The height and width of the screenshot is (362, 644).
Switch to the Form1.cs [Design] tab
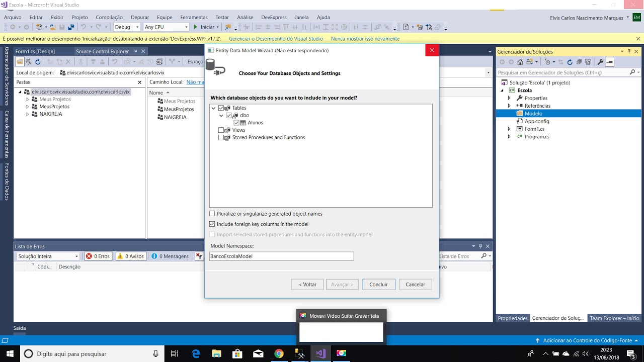(35, 51)
